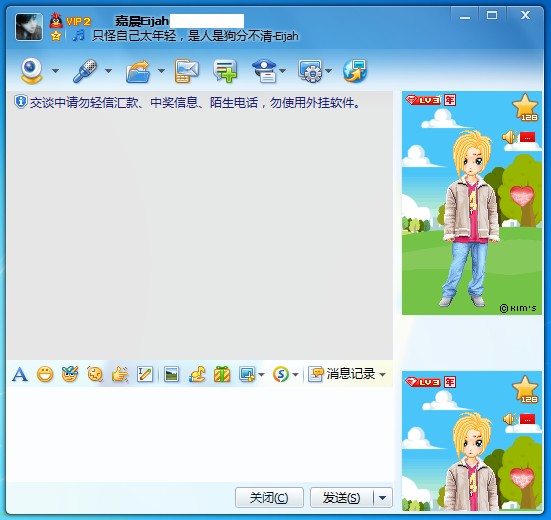Viewport: 551px width, 520px height.
Task: Expand the microphone voice options arrow
Action: pyautogui.click(x=109, y=71)
